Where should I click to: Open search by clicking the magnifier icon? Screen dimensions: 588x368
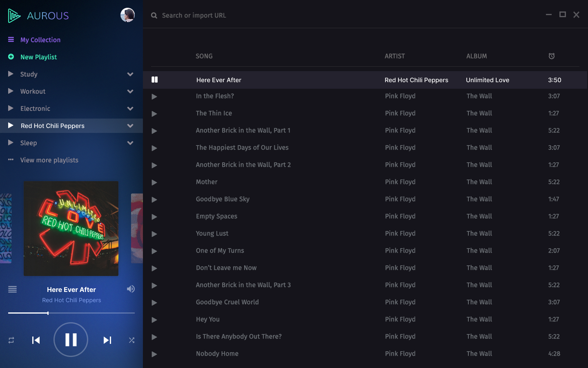pyautogui.click(x=154, y=15)
